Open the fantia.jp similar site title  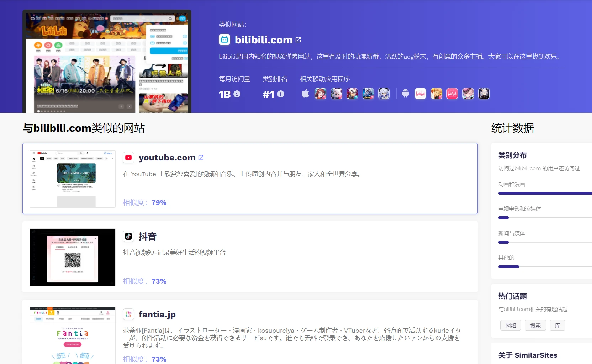tap(157, 315)
